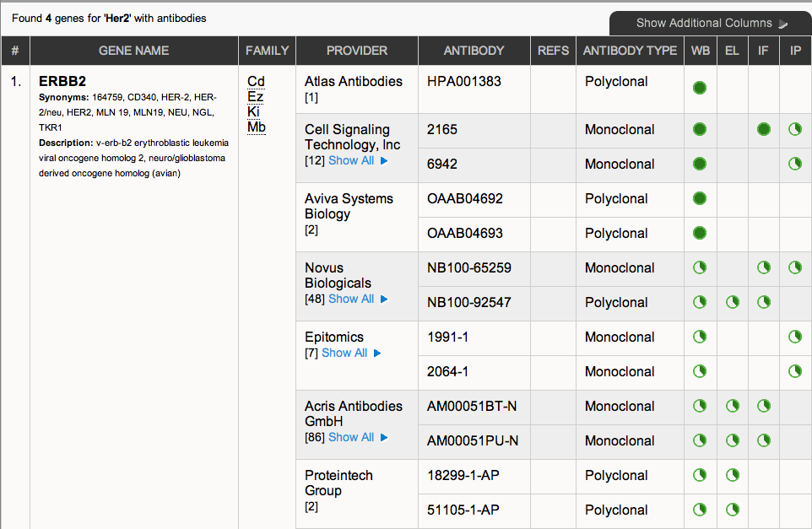Click the IP partial circle for antibody 6942
The height and width of the screenshot is (529, 812).
tap(794, 164)
